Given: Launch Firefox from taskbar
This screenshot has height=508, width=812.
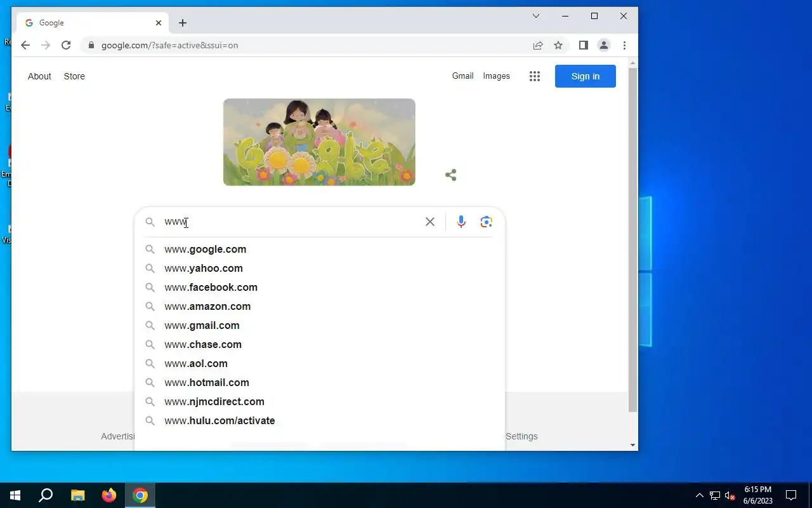Looking at the screenshot, I should pos(109,495).
